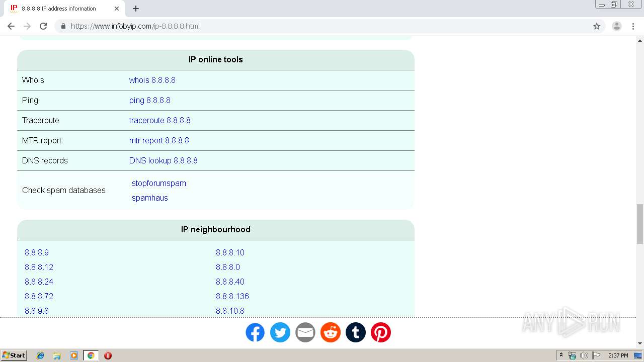
Task: Open DNS lookup 8.8.8.8 link
Action: tap(163, 160)
